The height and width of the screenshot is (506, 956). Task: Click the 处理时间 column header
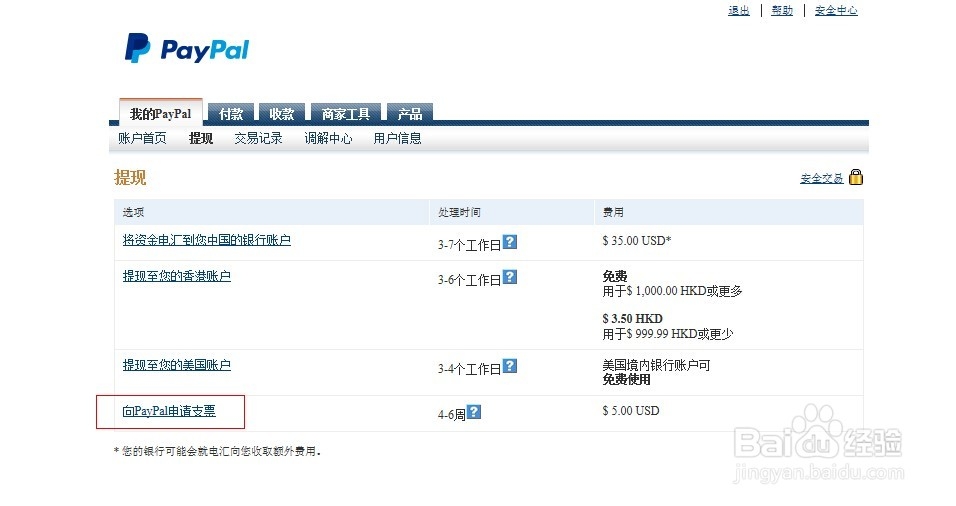coord(459,212)
